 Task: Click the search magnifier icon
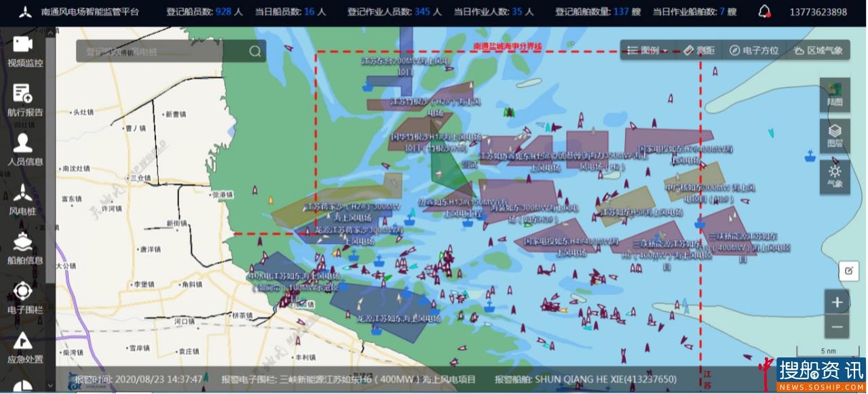255,51
